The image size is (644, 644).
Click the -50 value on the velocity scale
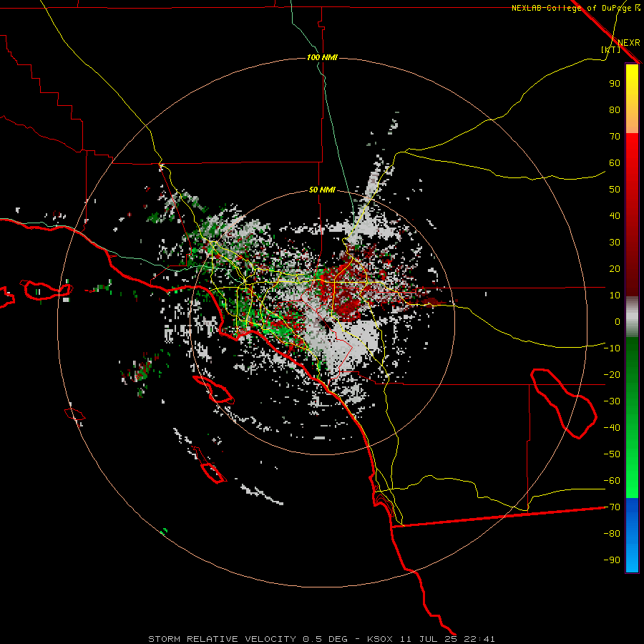pyautogui.click(x=612, y=454)
